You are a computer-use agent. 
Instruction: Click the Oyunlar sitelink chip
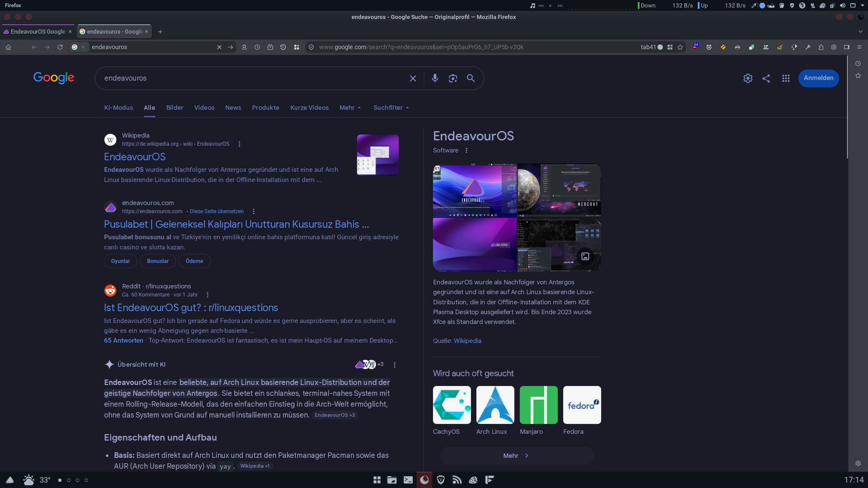coord(120,261)
